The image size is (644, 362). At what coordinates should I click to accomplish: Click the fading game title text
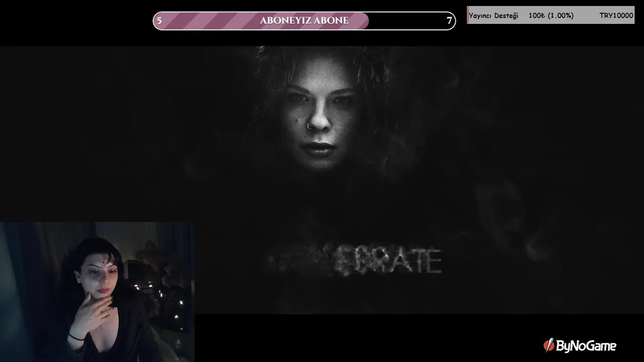(x=355, y=260)
